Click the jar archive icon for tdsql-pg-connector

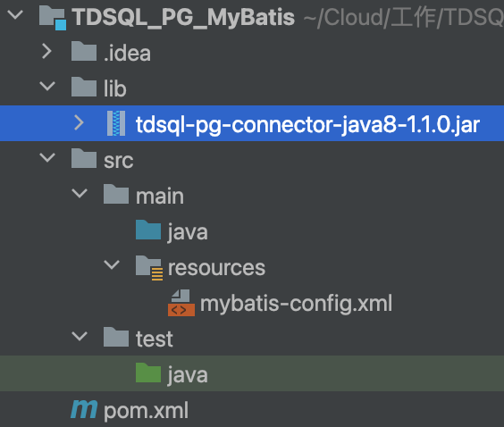tap(116, 123)
